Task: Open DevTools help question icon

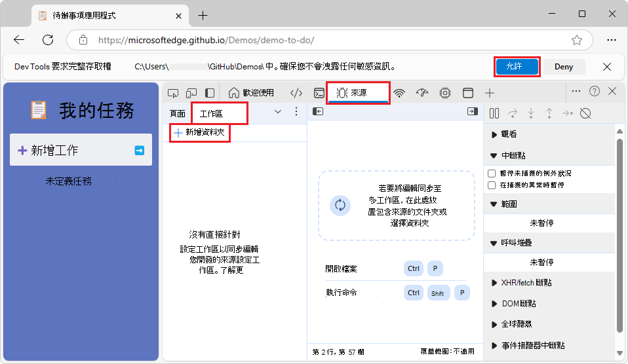Action: (x=595, y=91)
